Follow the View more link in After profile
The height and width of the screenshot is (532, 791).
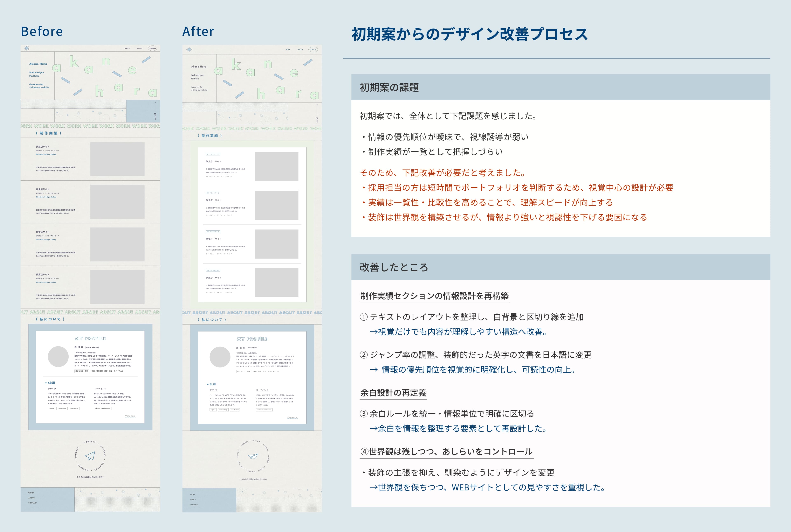pos(292,418)
